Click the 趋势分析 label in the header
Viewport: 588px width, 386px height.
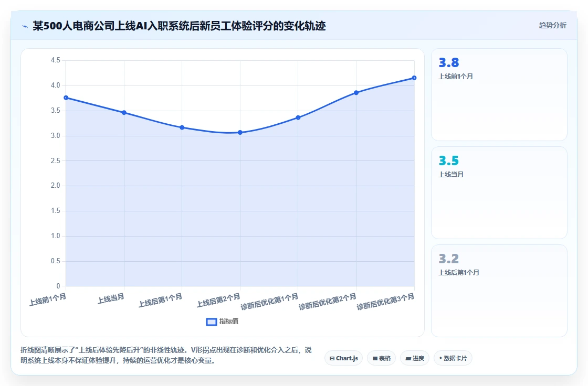click(552, 26)
